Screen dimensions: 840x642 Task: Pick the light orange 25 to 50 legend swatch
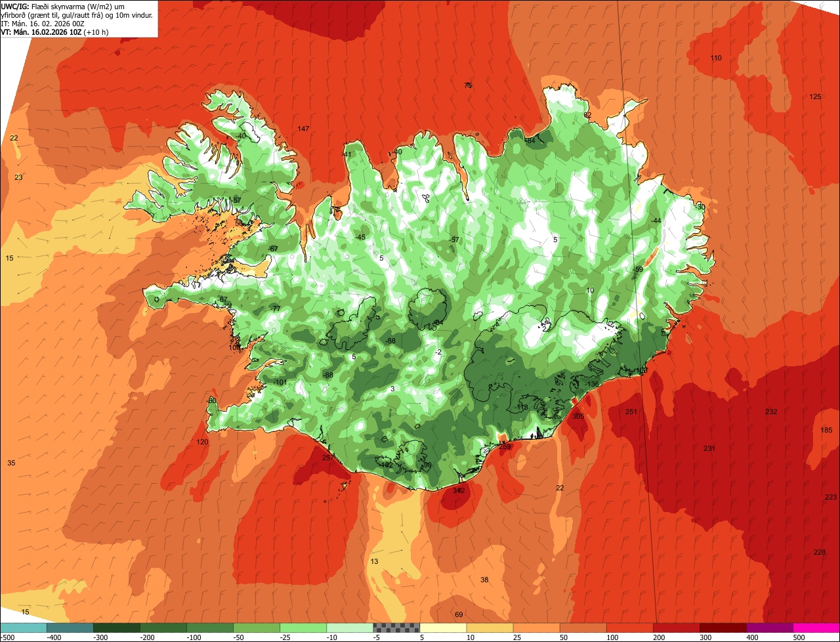(536, 627)
